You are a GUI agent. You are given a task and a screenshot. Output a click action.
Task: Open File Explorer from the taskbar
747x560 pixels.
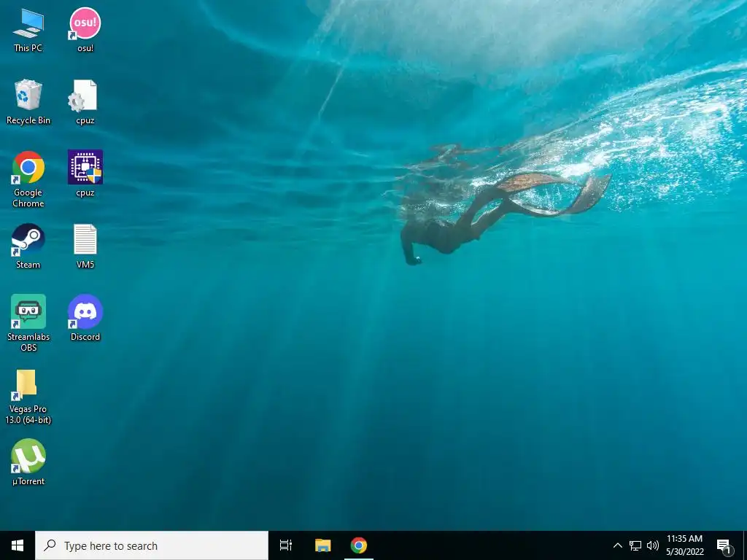322,545
